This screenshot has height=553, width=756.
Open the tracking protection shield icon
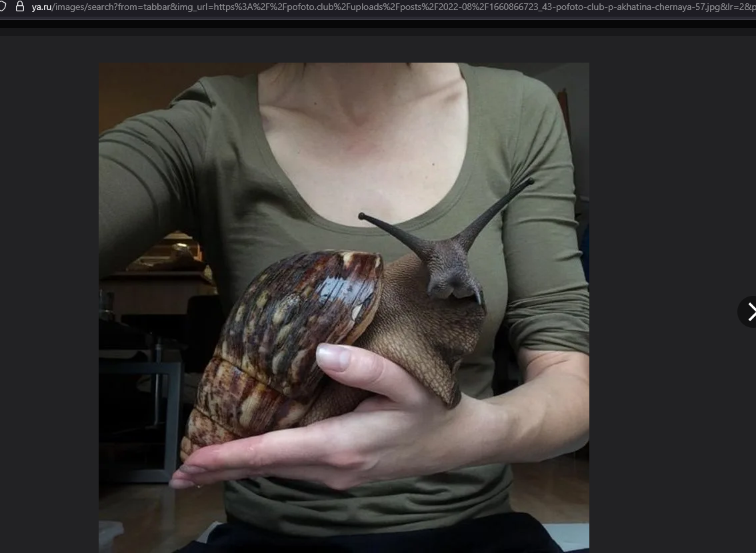tap(3, 7)
